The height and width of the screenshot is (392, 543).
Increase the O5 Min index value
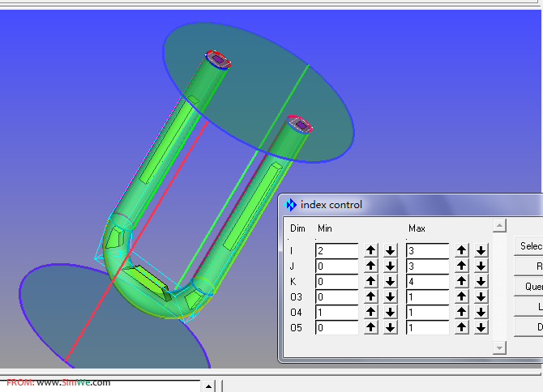pos(371,327)
